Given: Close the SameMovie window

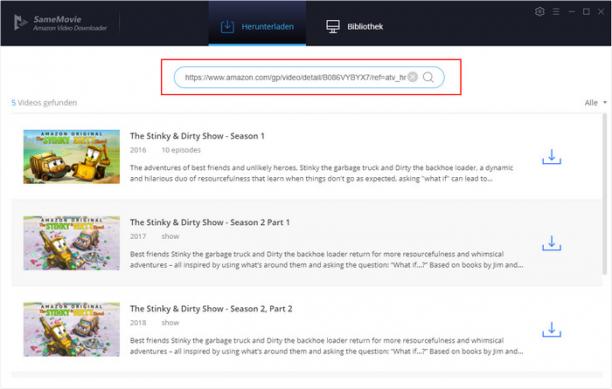Looking at the screenshot, I should coord(601,12).
